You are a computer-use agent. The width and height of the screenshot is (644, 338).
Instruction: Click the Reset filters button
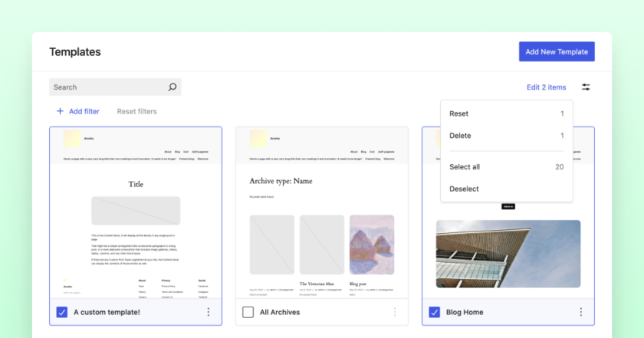coord(136,111)
